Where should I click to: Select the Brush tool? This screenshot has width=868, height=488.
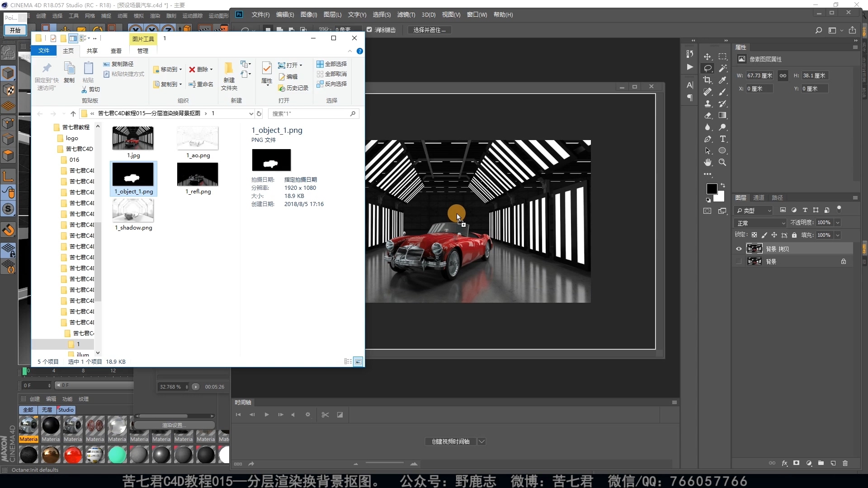tap(723, 92)
